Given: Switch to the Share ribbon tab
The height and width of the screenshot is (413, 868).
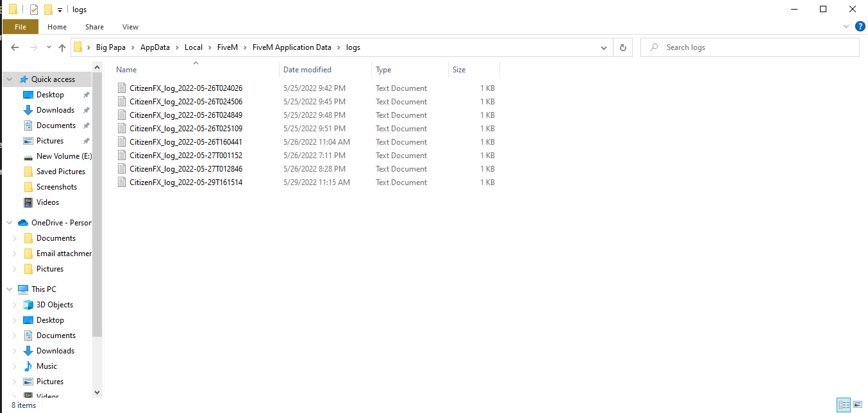Looking at the screenshot, I should coord(94,27).
